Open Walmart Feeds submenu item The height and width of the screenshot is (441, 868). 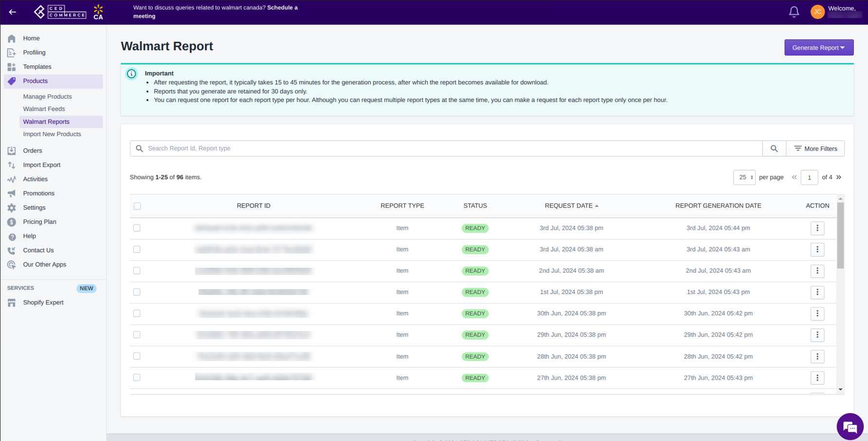coord(44,109)
